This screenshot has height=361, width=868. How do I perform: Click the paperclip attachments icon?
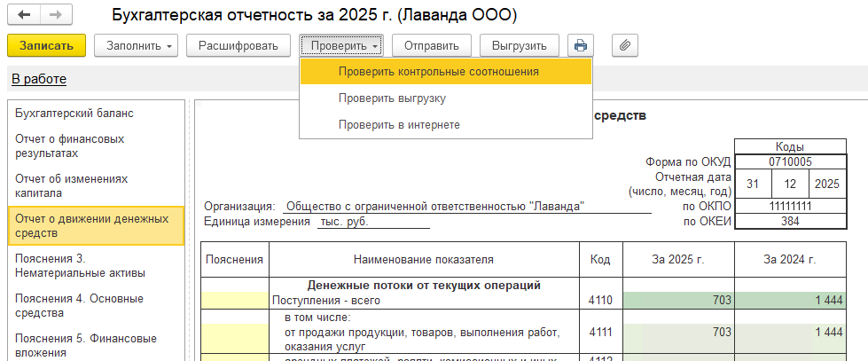(x=625, y=45)
